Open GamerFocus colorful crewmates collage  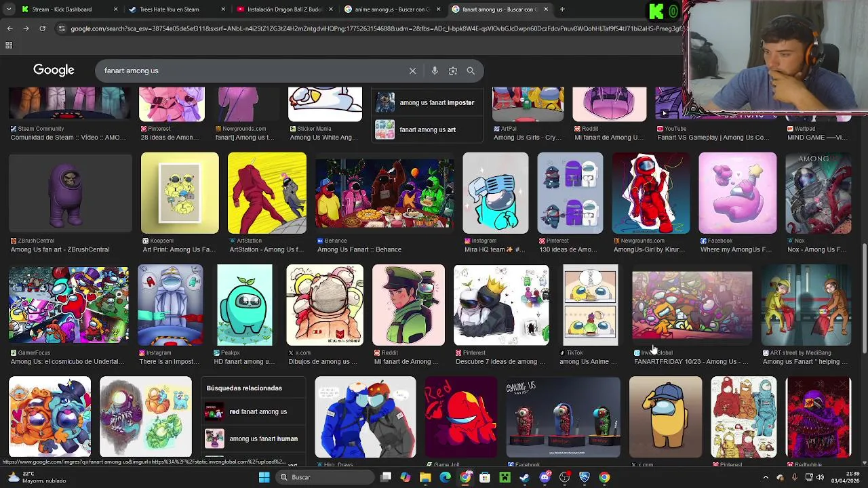[x=68, y=305]
